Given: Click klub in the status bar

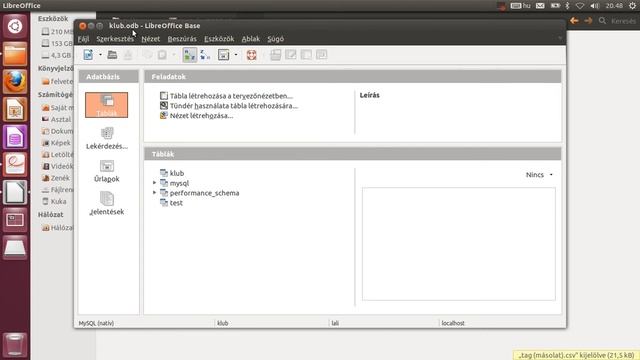Looking at the screenshot, I should 222,323.
